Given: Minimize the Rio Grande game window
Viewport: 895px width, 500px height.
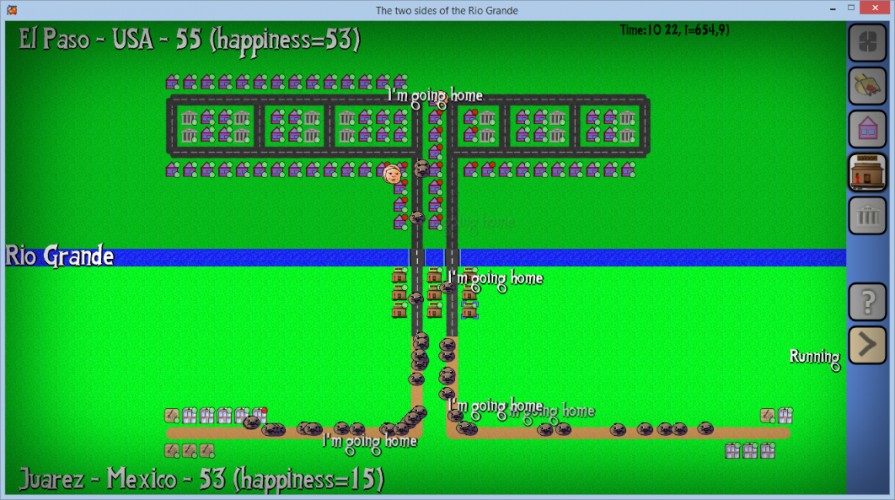Looking at the screenshot, I should 833,9.
